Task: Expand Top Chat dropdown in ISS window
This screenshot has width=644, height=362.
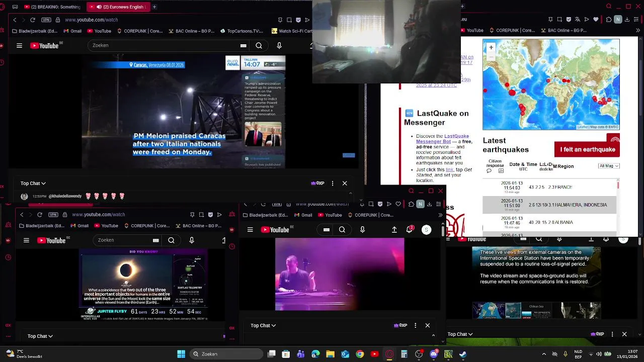Action: click(460, 334)
